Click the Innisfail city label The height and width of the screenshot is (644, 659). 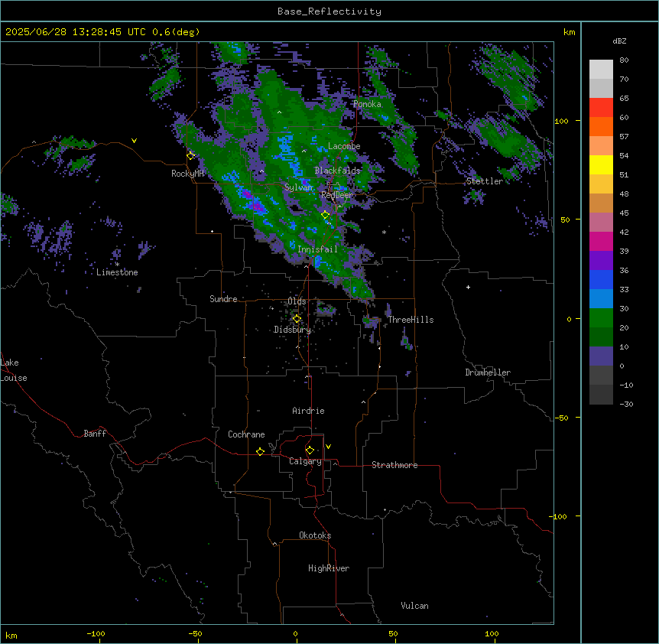[x=317, y=249]
